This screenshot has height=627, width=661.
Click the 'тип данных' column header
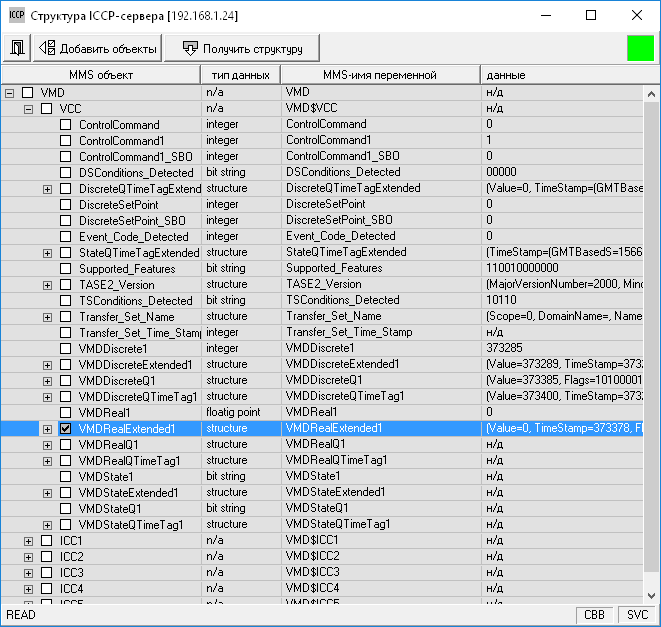[x=240, y=75]
